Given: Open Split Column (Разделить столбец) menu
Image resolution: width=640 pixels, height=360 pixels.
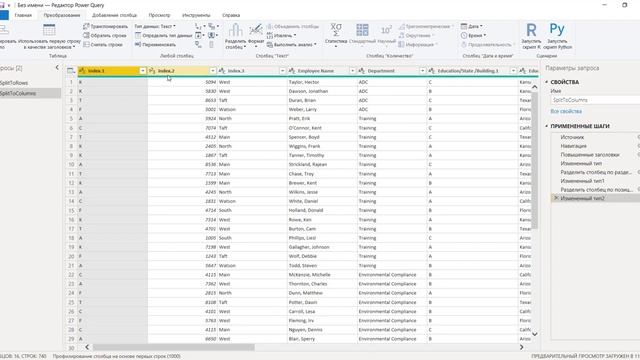Looking at the screenshot, I should point(236,36).
